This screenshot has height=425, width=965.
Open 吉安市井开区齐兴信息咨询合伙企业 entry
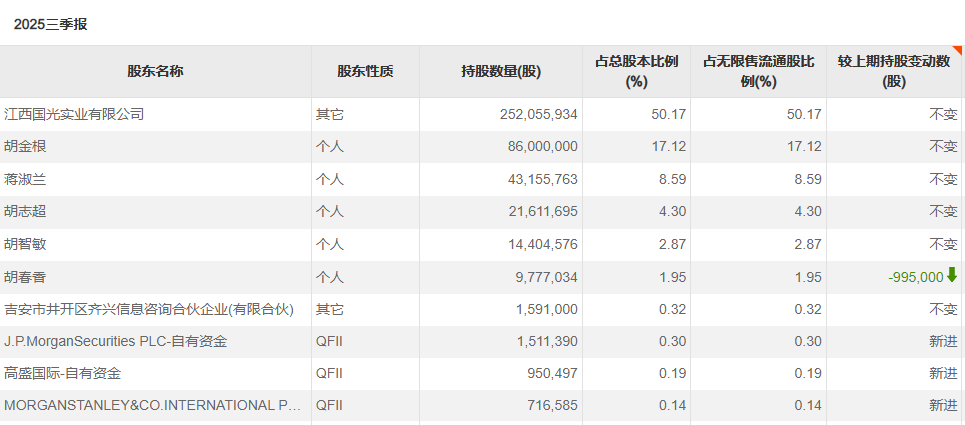149,310
